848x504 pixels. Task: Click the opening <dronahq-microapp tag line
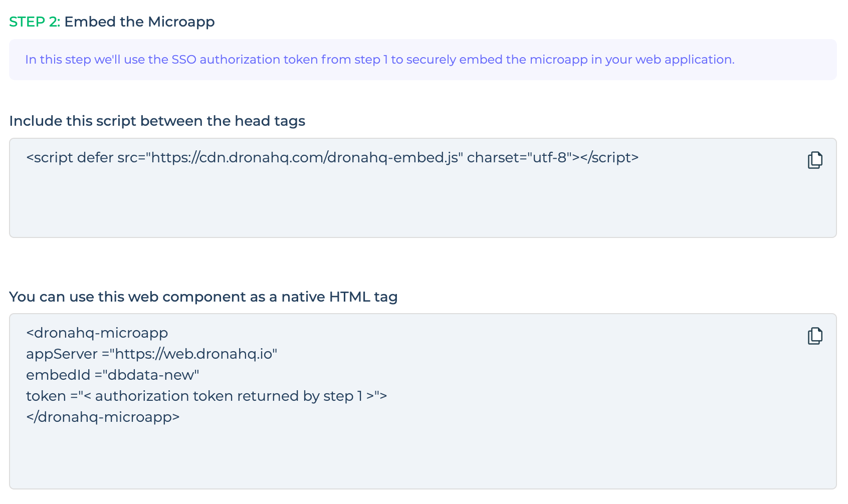(97, 333)
